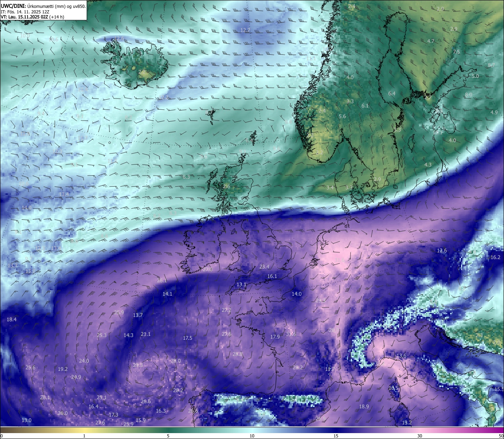Click the 5.0 precipitation value
504x439 pixels.
point(475,76)
